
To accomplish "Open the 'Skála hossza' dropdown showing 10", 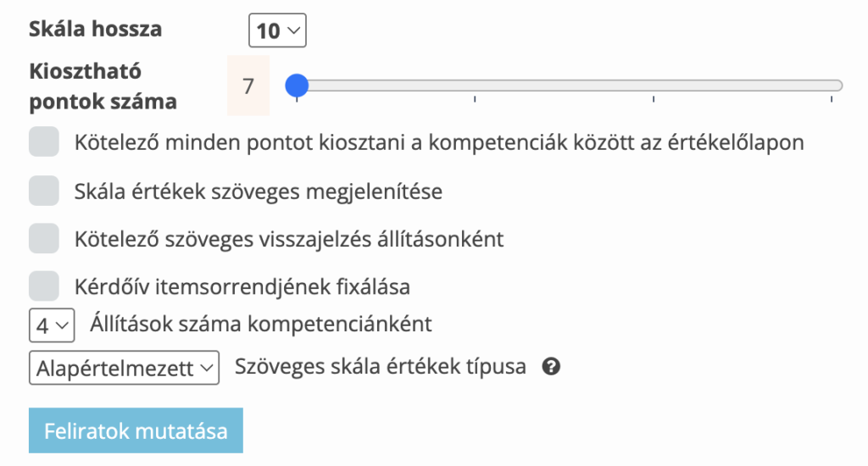I will click(x=277, y=31).
